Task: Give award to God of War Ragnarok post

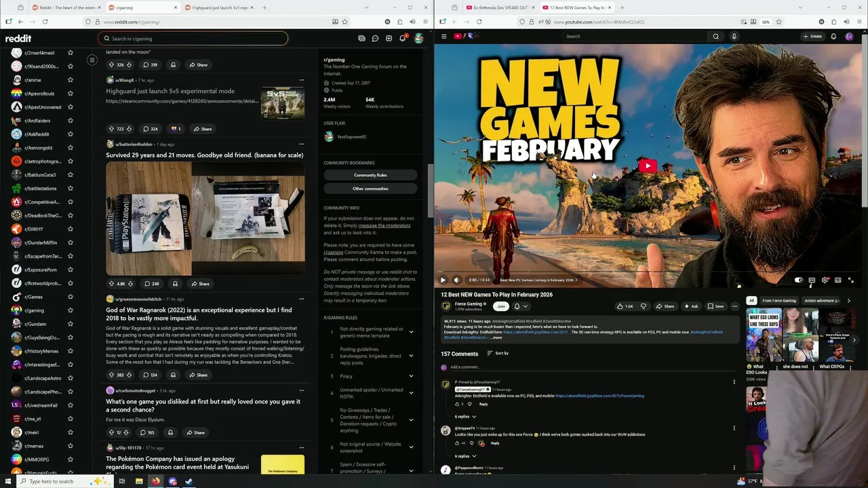Action: pyautogui.click(x=173, y=375)
